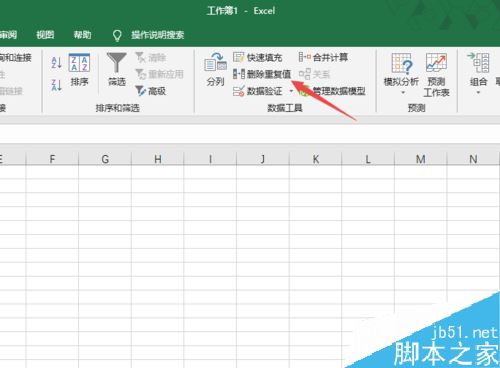Click the 查询和连接 button

[x=16, y=57]
